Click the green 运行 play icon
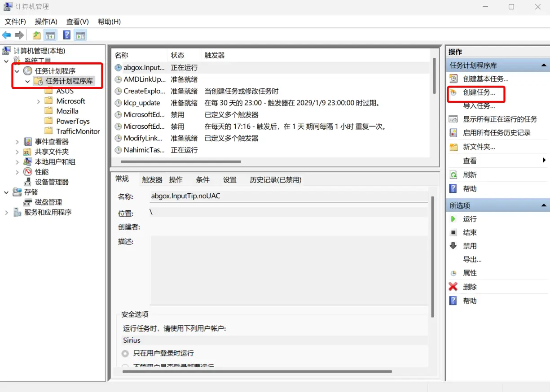This screenshot has width=550, height=392. coord(453,219)
